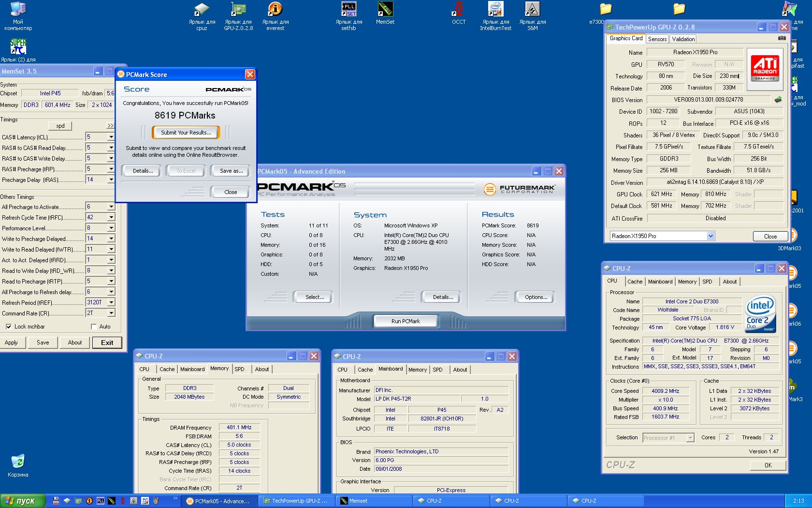
Task: Click the GPU-Z camera screenshot icon
Action: [x=782, y=38]
